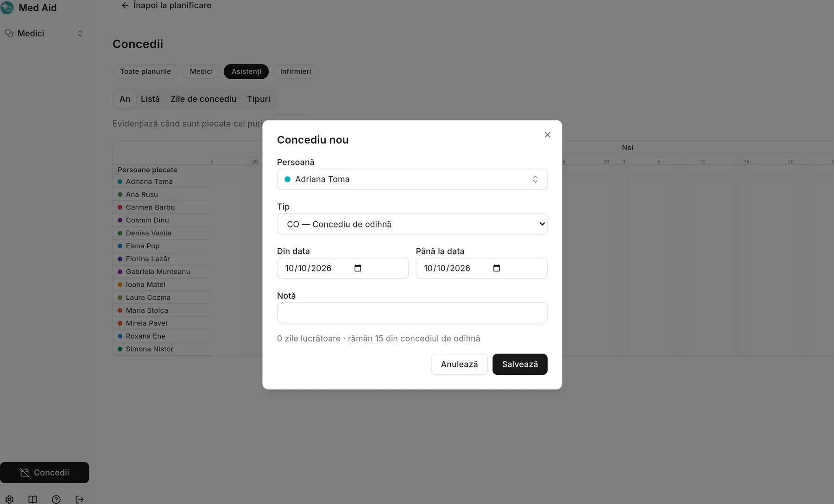Open the Tip dropdown for leave type
The width and height of the screenshot is (834, 504).
point(412,224)
